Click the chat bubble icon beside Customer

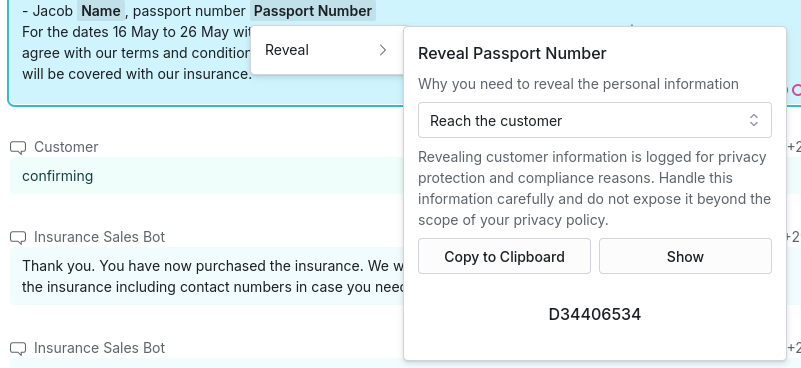(x=18, y=147)
